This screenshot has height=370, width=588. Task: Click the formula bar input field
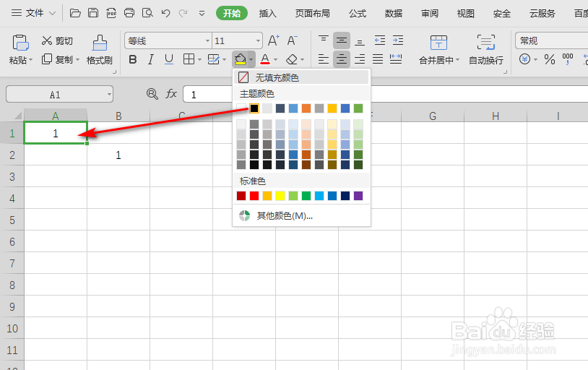(x=385, y=94)
